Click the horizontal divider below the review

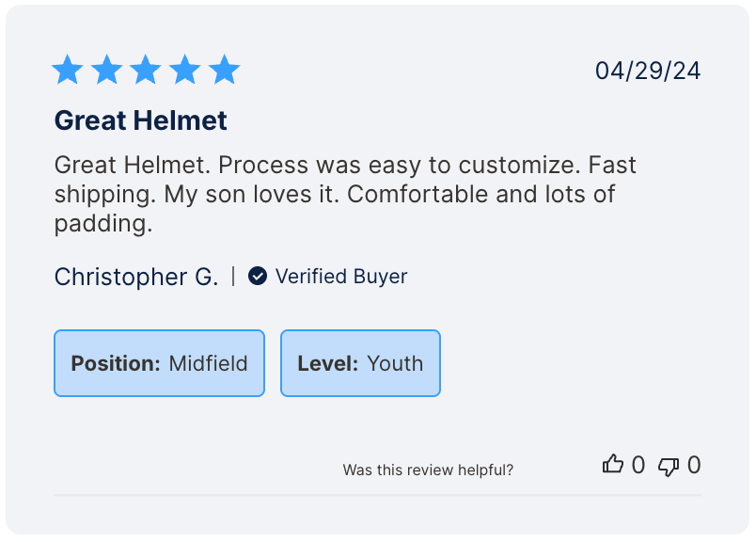coord(377,495)
